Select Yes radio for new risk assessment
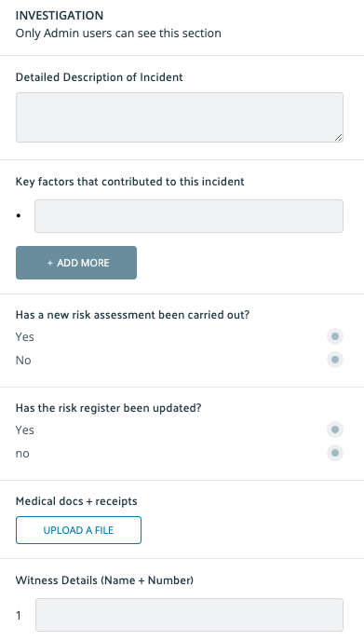 tap(335, 336)
